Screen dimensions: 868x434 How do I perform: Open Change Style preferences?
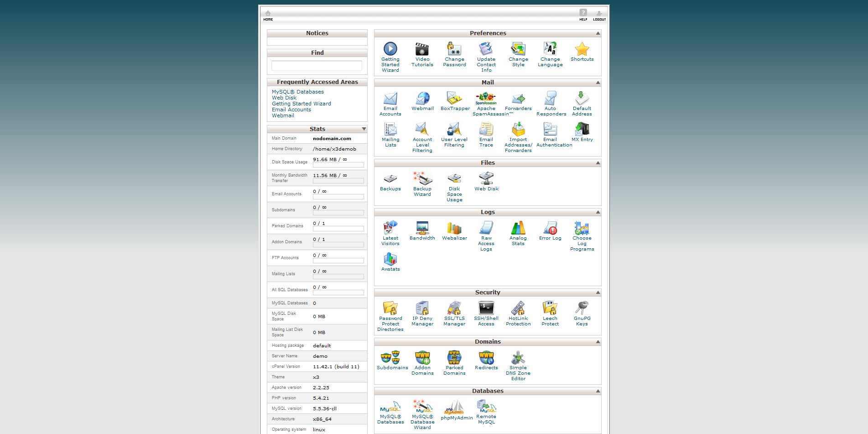click(x=518, y=49)
